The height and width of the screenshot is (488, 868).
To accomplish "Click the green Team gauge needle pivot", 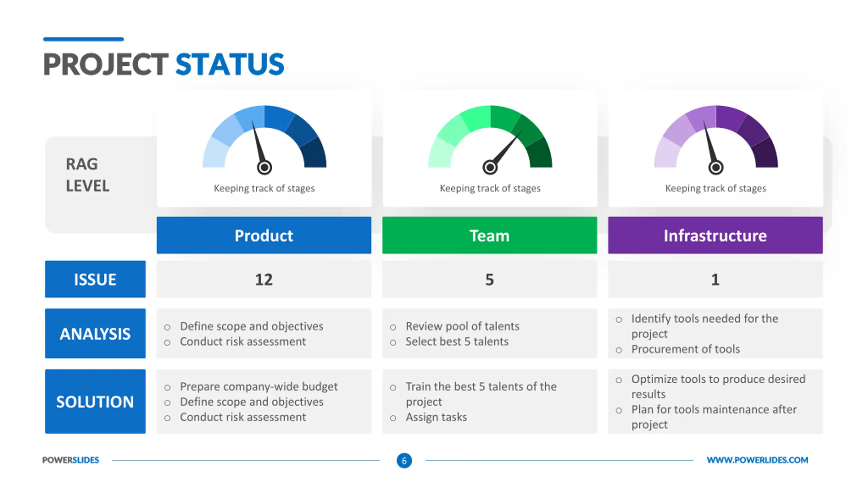I will [490, 167].
